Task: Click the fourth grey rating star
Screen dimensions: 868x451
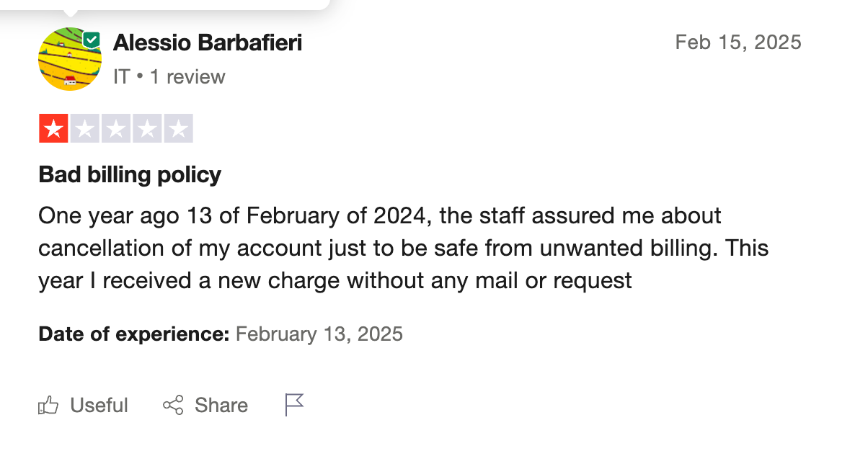Action: coord(147,129)
